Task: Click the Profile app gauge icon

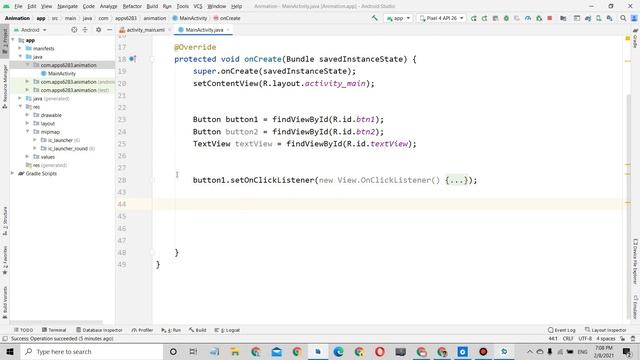Action: 528,18
